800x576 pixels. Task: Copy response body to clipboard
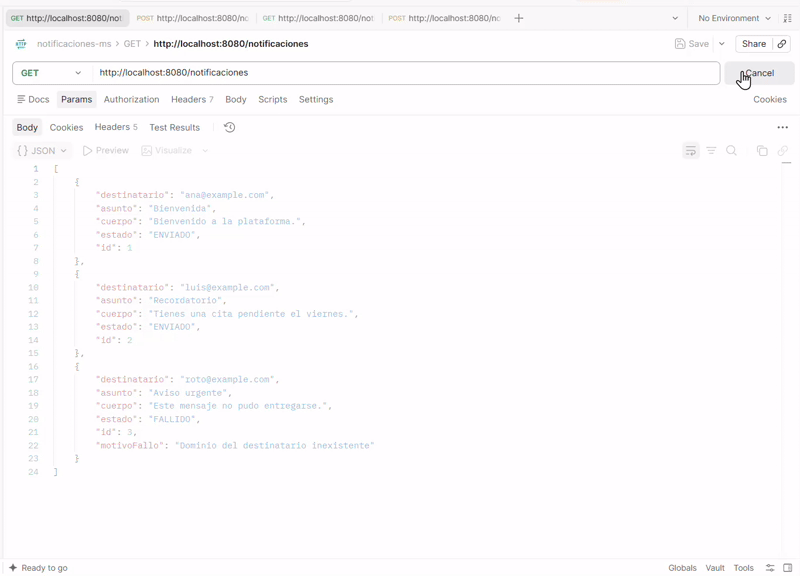(x=762, y=151)
